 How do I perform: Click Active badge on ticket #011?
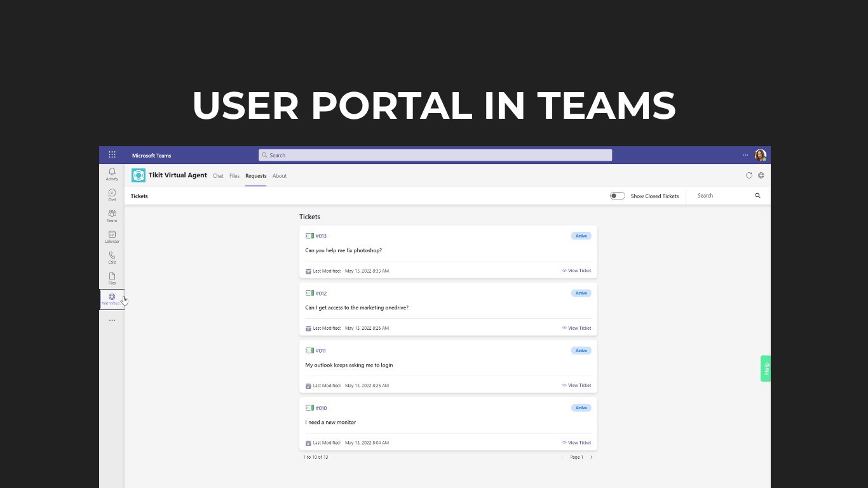(581, 350)
